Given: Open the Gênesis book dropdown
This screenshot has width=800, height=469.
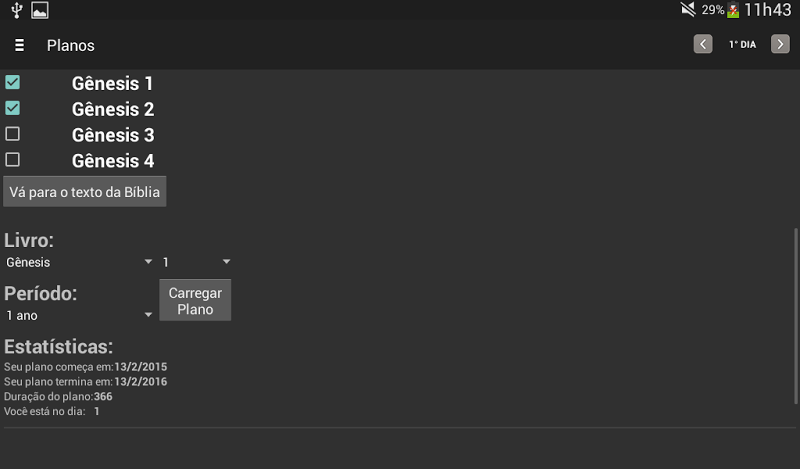Looking at the screenshot, I should [79, 262].
